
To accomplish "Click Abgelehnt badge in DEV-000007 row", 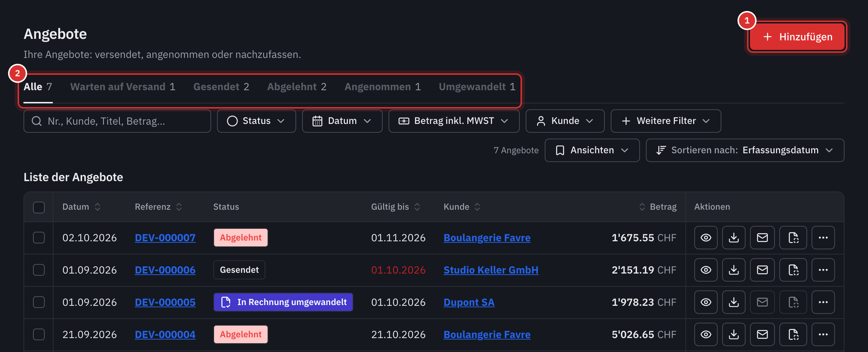I will 241,238.
